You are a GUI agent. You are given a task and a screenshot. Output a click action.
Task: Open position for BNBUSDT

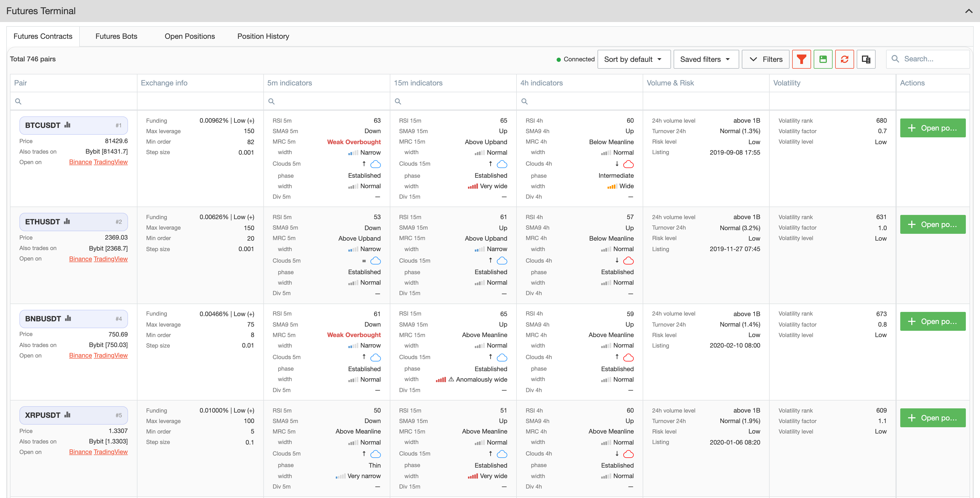[x=933, y=322]
